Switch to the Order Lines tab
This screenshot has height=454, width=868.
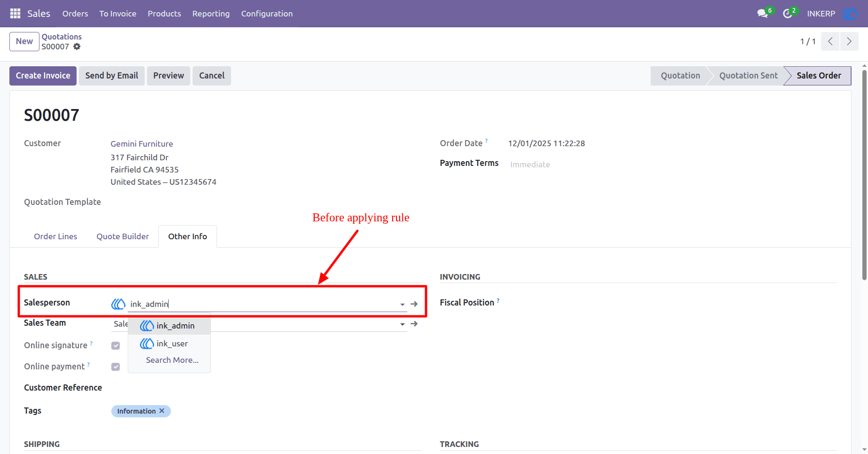pos(55,236)
